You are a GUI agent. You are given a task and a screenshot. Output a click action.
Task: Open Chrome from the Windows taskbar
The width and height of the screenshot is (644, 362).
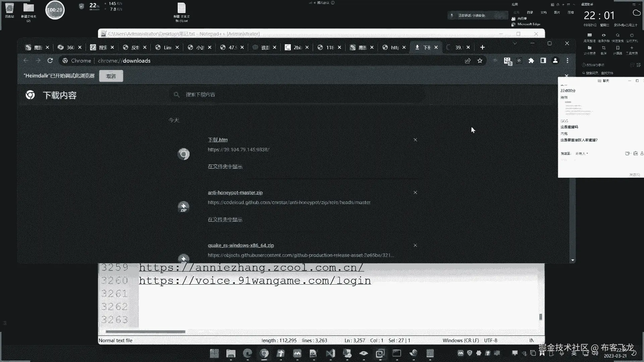pos(264,353)
